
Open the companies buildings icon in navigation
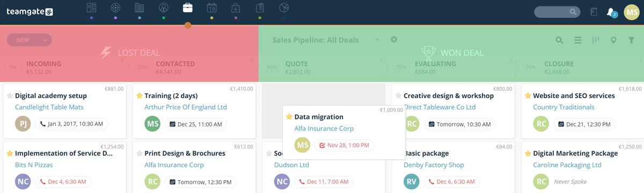tap(140, 8)
